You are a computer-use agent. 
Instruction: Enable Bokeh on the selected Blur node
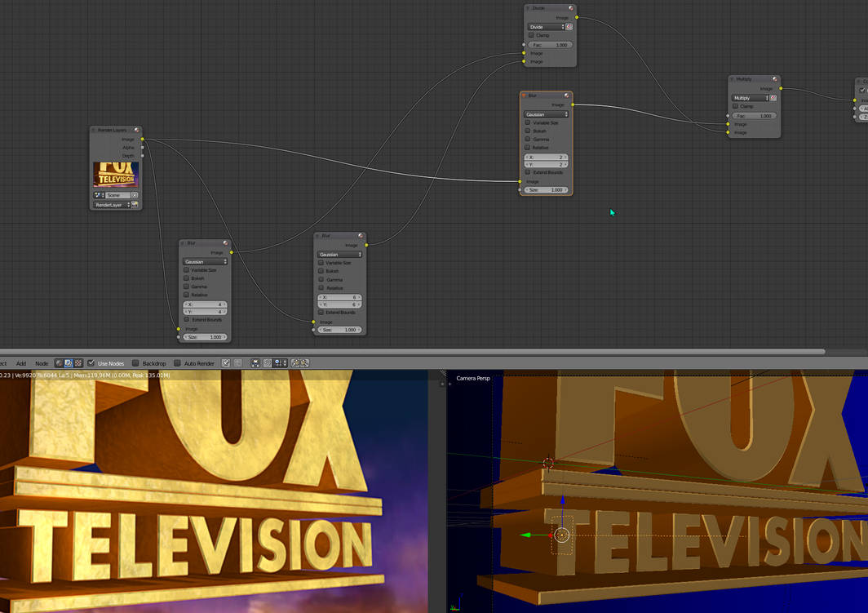click(527, 131)
